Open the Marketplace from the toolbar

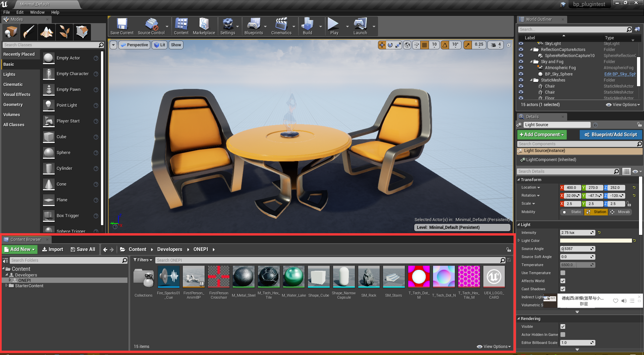204,26
